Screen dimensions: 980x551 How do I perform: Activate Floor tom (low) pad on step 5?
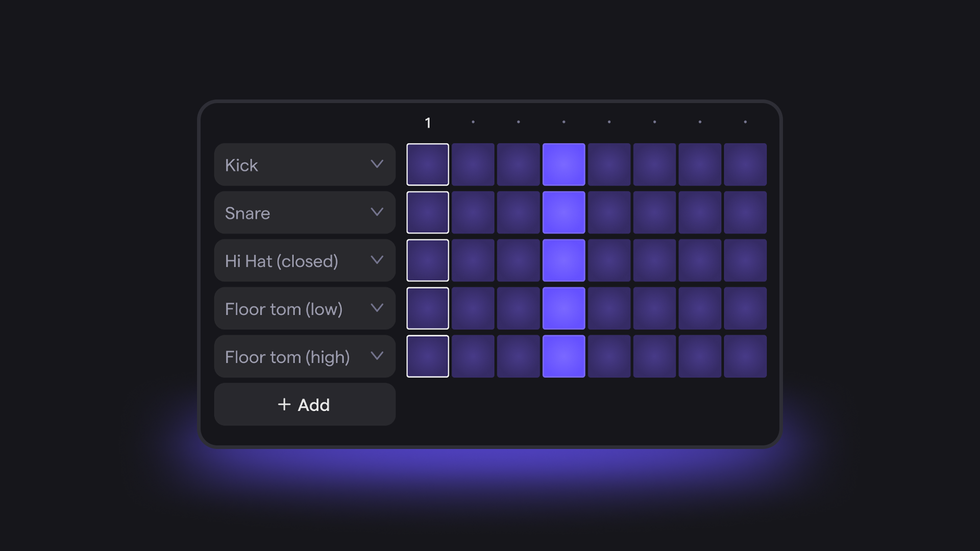click(609, 309)
